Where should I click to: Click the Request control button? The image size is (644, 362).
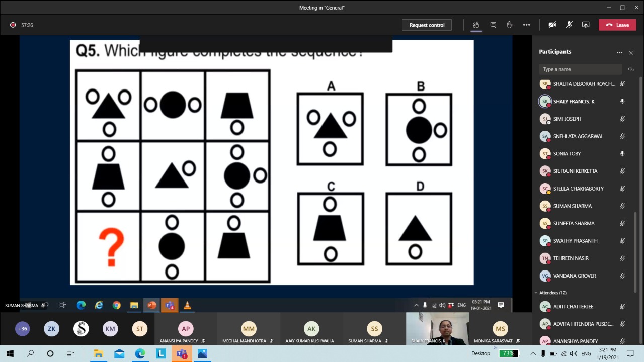[427, 25]
